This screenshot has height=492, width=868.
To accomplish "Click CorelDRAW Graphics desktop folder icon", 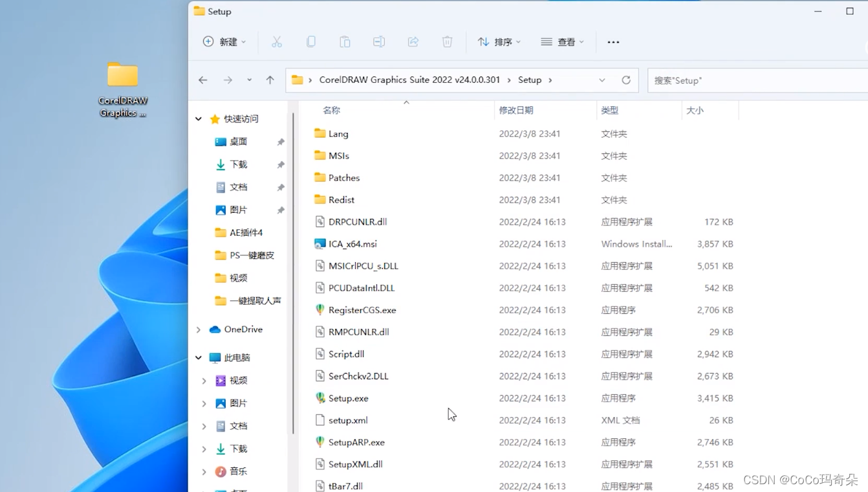I will pyautogui.click(x=123, y=89).
